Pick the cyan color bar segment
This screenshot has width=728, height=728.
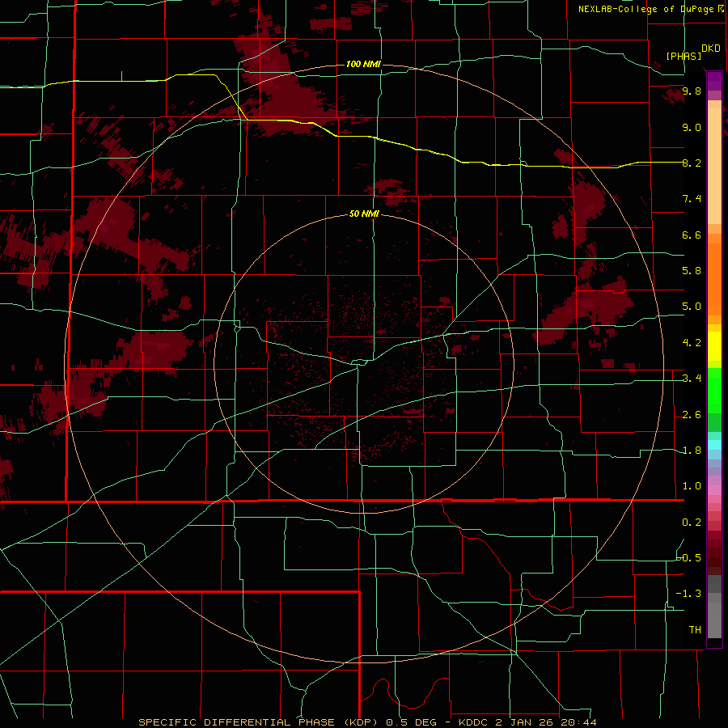[714, 445]
